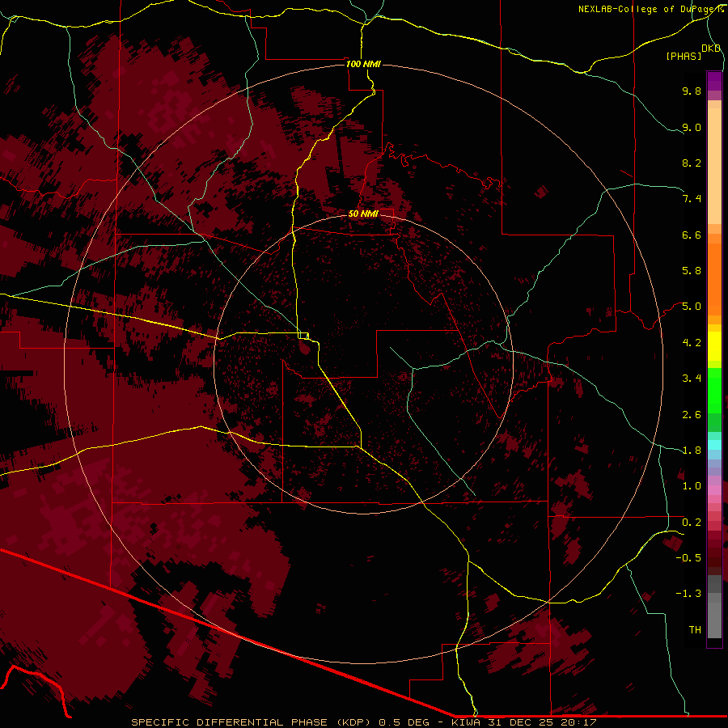Select the 6.6 value on the color scale
This screenshot has width=728, height=728.
point(692,235)
